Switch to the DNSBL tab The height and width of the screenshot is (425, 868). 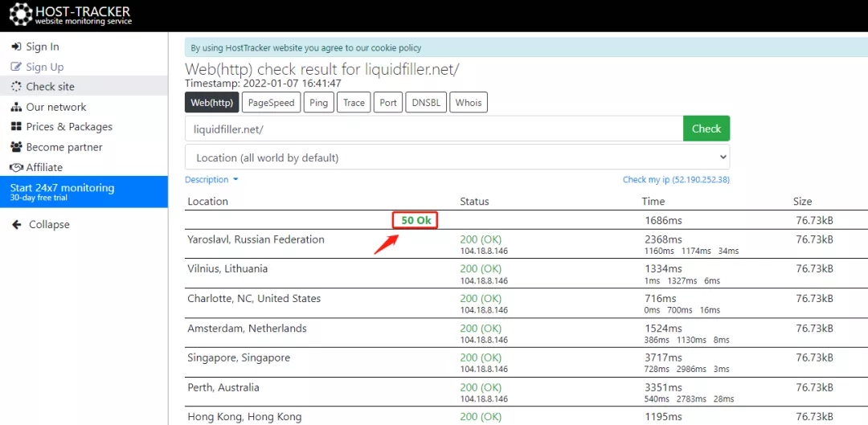pos(426,102)
